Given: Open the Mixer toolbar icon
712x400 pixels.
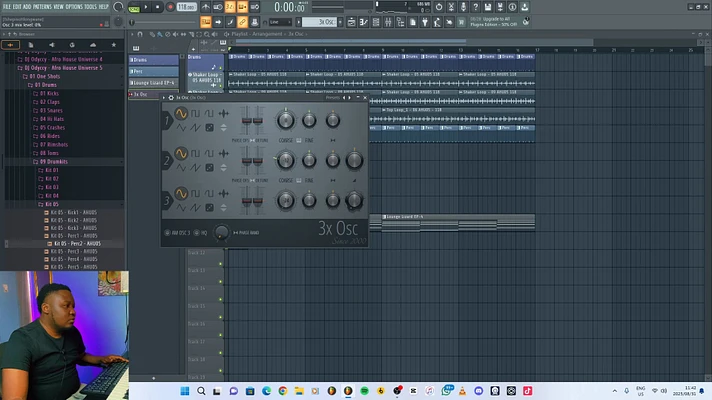Looking at the screenshot, I should (x=388, y=22).
